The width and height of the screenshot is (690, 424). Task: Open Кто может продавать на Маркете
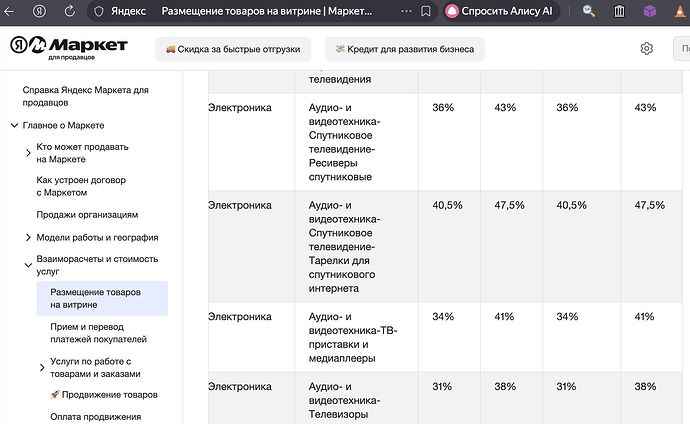pos(82,153)
